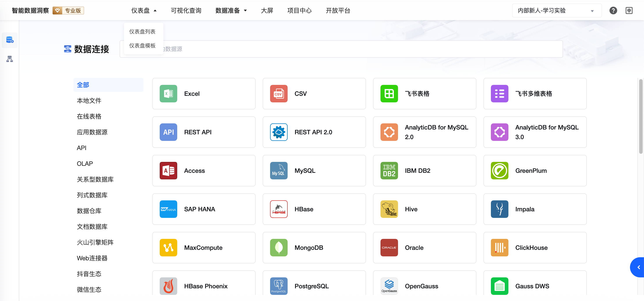
Task: Choose the 飞书表格 green grid icon
Action: [x=389, y=94]
